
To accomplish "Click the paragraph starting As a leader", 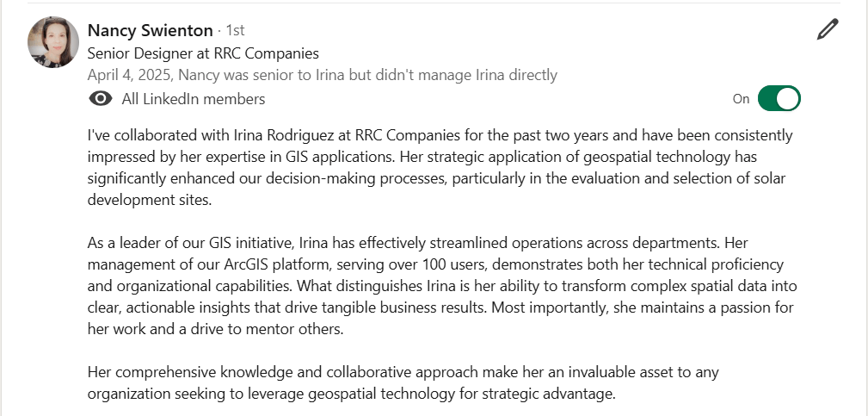I will point(442,287).
